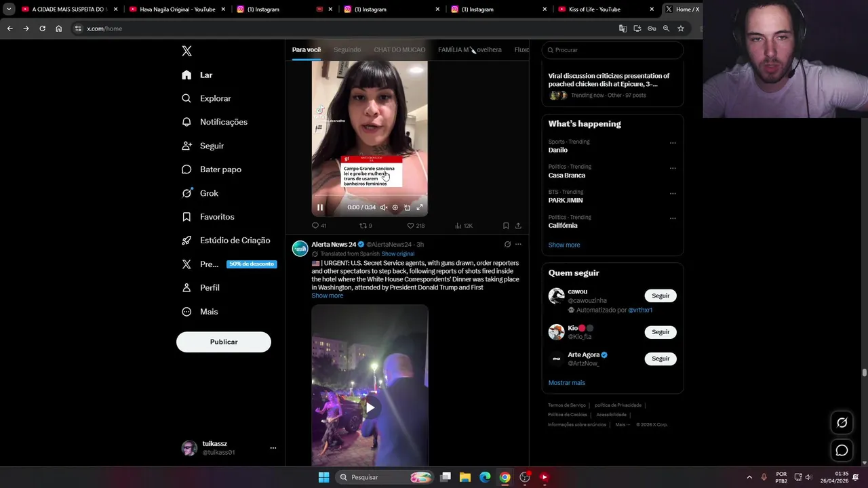Follow Kio with Seguir button
868x488 pixels.
point(660,332)
